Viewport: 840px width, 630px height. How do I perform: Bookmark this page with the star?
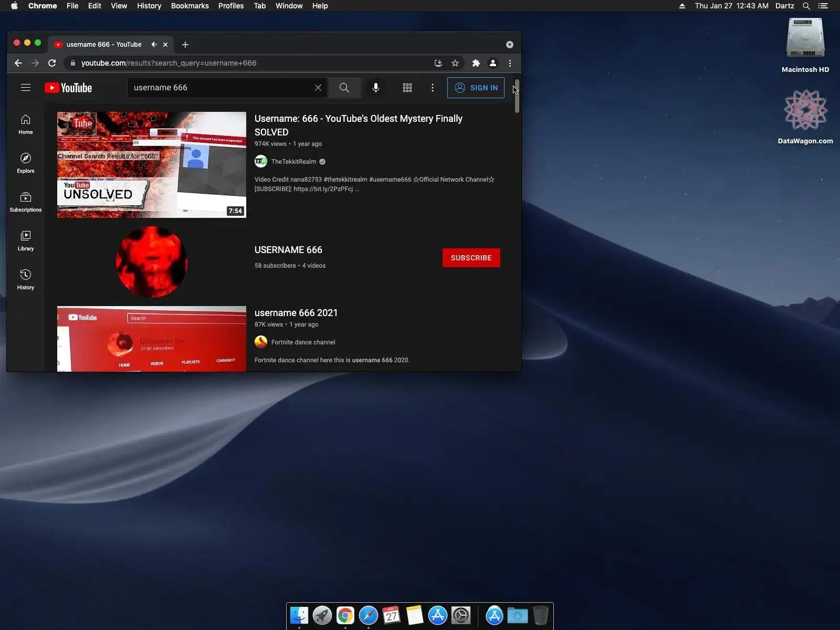(455, 63)
